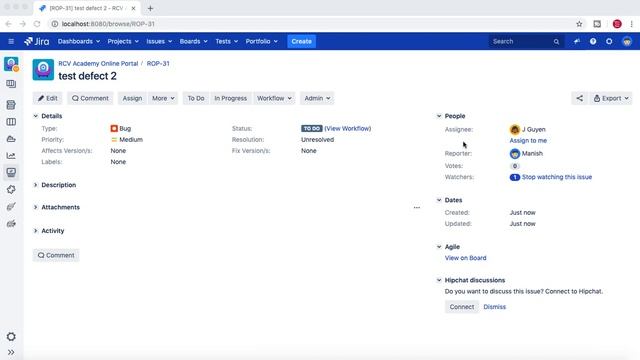
Task: Open the monitor sidebar icon
Action: 11,172
